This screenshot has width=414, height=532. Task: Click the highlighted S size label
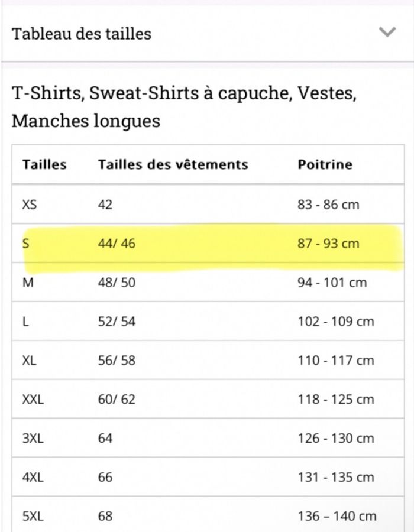click(25, 243)
